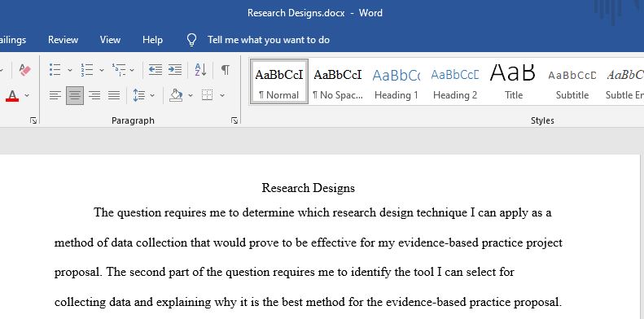Apply the Heading 2 style
The width and height of the screenshot is (644, 319).
(x=454, y=81)
